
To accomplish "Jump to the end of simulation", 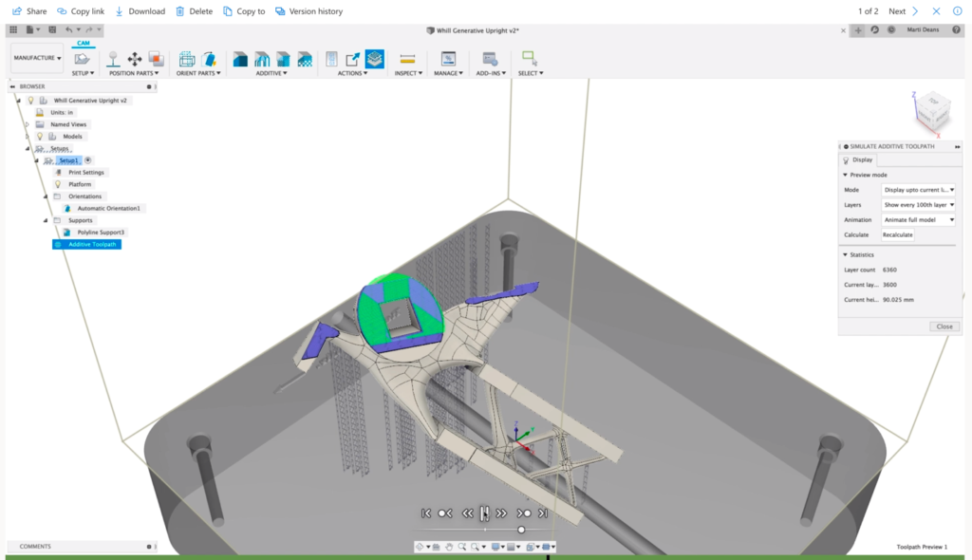I will click(543, 513).
